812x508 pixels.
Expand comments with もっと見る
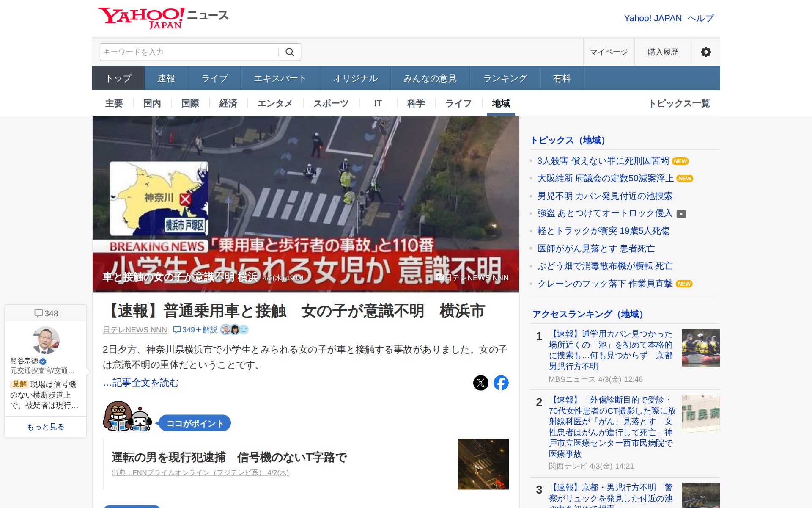[x=46, y=427]
